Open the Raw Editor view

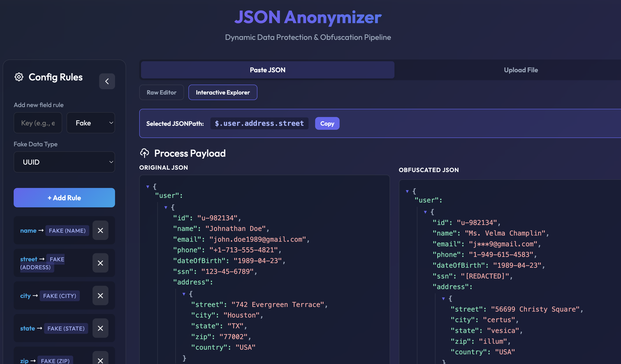coord(162,92)
